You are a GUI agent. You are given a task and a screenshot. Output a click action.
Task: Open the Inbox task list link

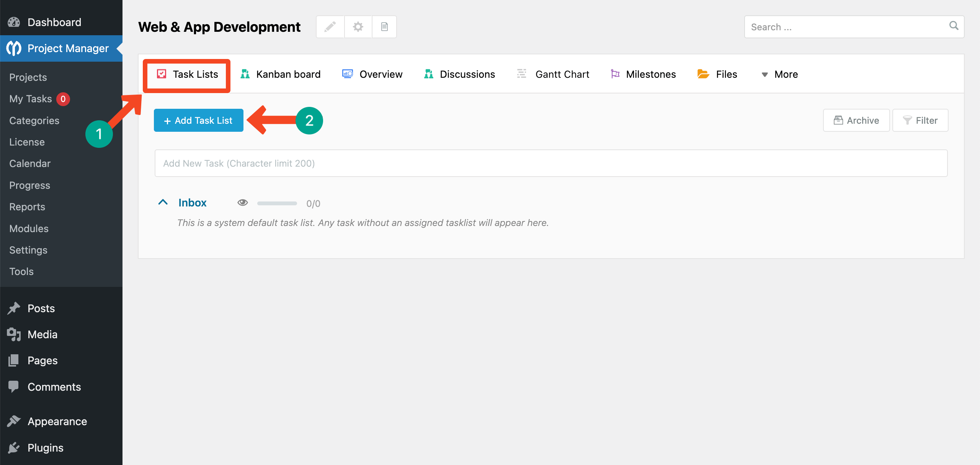tap(192, 203)
